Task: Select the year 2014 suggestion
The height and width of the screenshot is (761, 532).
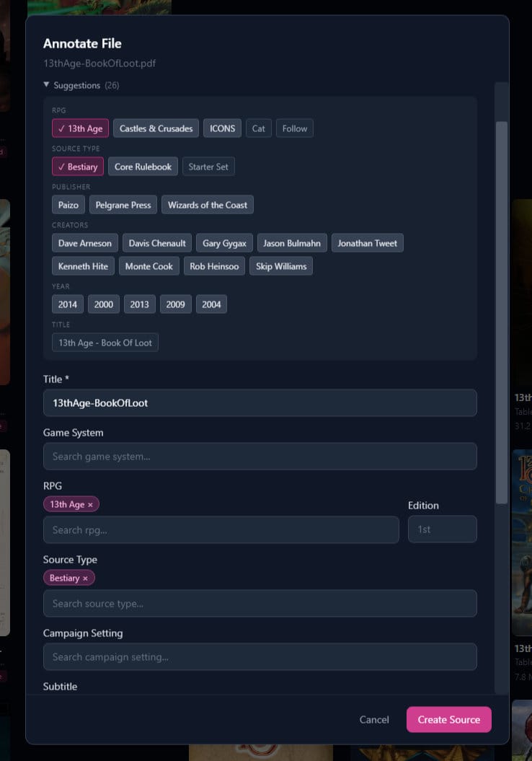Action: pyautogui.click(x=68, y=304)
